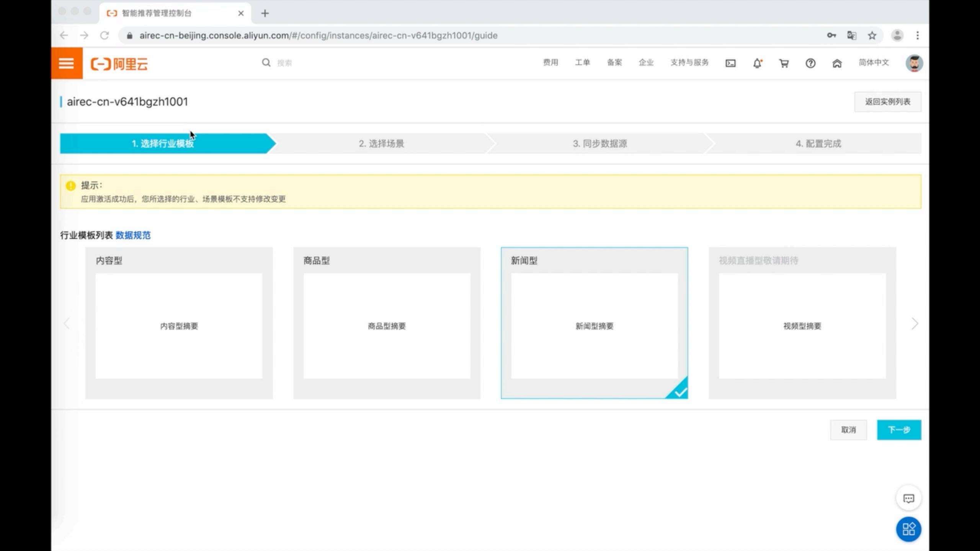
Task: Click the user avatar in the top bar
Action: pyautogui.click(x=914, y=63)
